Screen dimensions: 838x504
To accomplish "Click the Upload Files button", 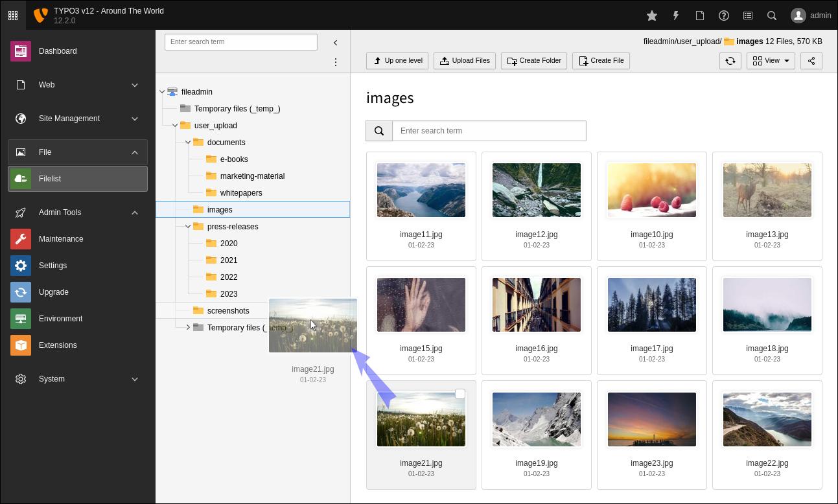I will coord(464,60).
